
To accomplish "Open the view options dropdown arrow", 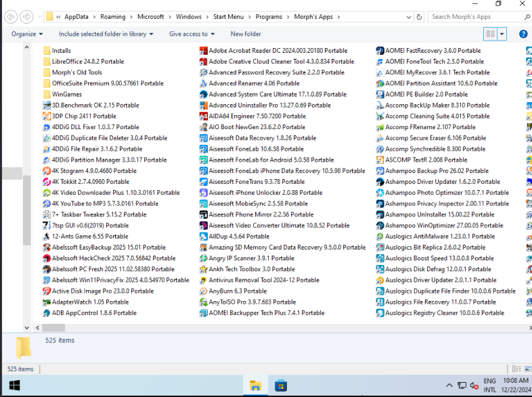I will click(502, 34).
